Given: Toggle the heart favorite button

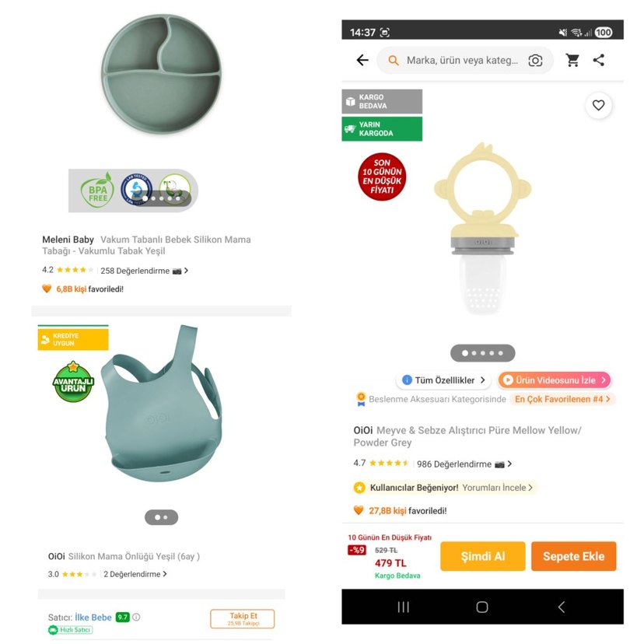Looking at the screenshot, I should click(598, 105).
